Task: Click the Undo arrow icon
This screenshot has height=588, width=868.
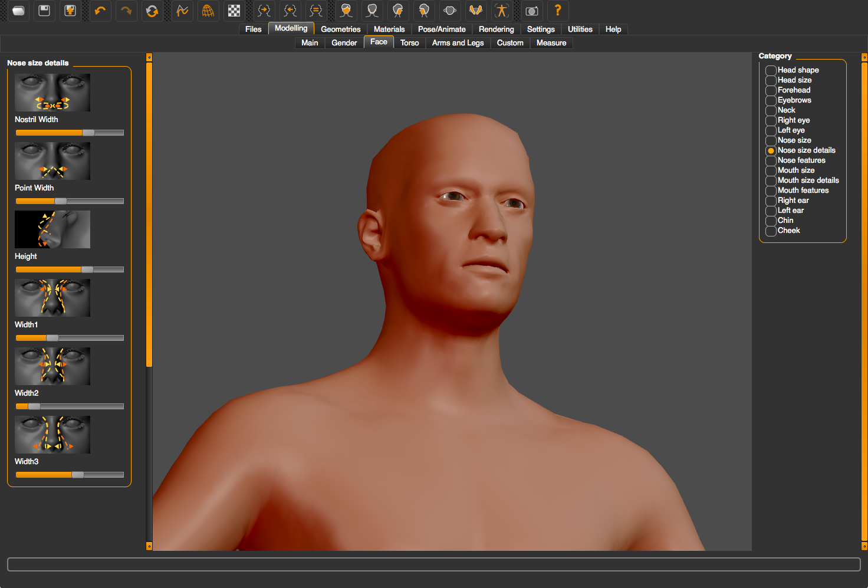Action: [x=100, y=11]
